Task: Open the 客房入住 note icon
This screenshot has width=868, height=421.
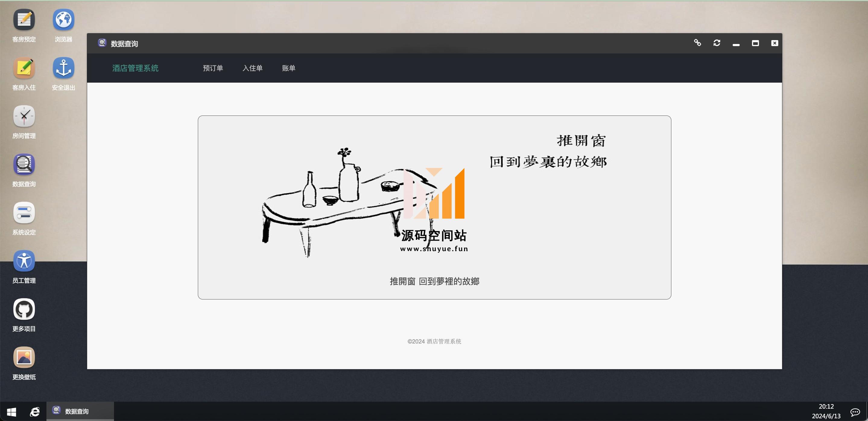Action: [24, 68]
